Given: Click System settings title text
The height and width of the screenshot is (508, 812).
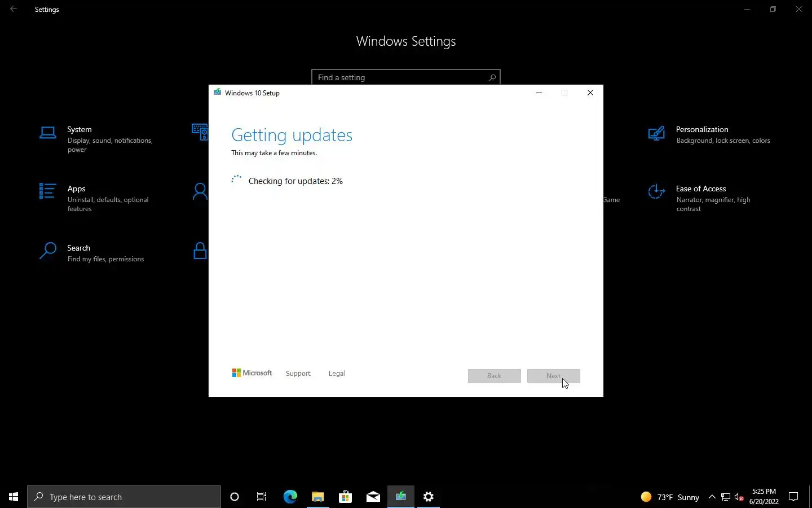Looking at the screenshot, I should [79, 129].
